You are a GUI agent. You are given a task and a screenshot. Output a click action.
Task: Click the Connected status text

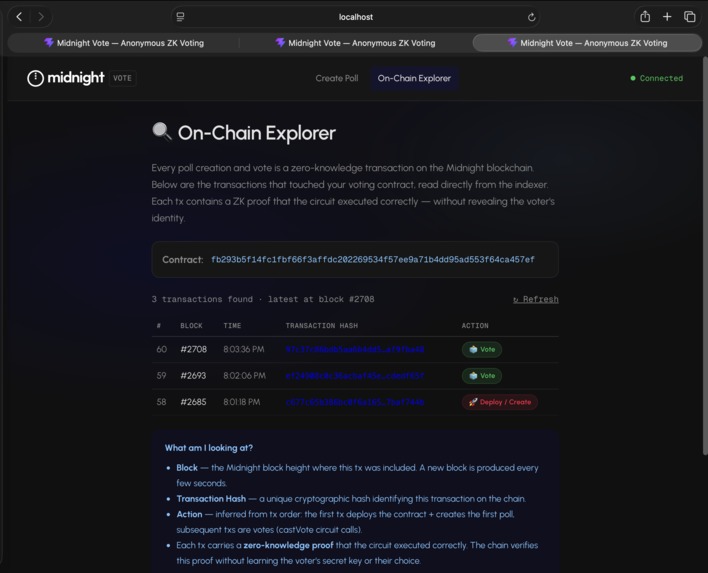point(661,78)
